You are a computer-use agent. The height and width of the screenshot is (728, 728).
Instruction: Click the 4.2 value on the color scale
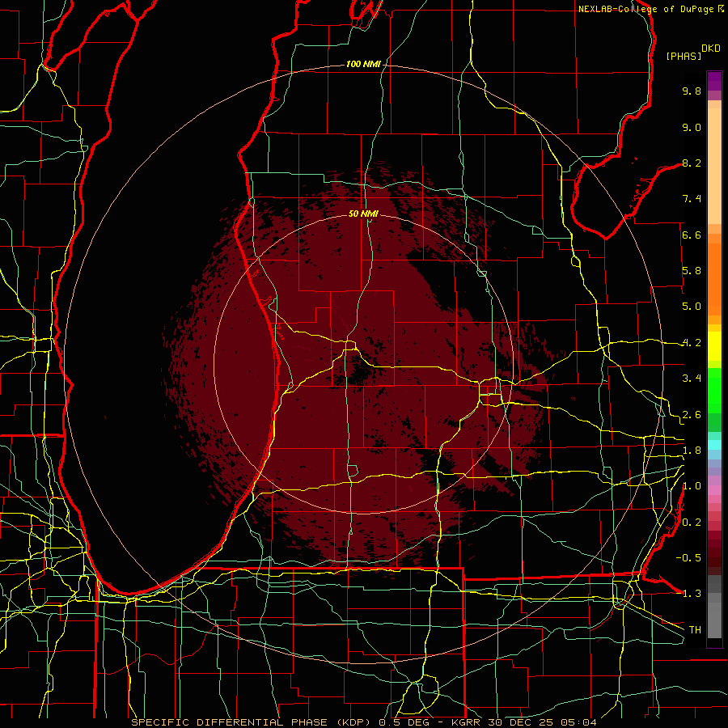pyautogui.click(x=692, y=343)
